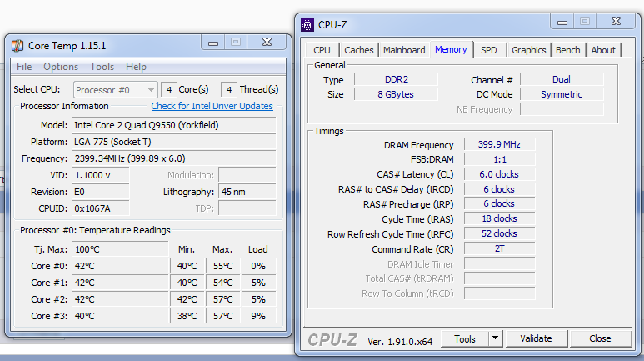The width and height of the screenshot is (644, 361).
Task: Open the Bench tab
Action: (568, 50)
